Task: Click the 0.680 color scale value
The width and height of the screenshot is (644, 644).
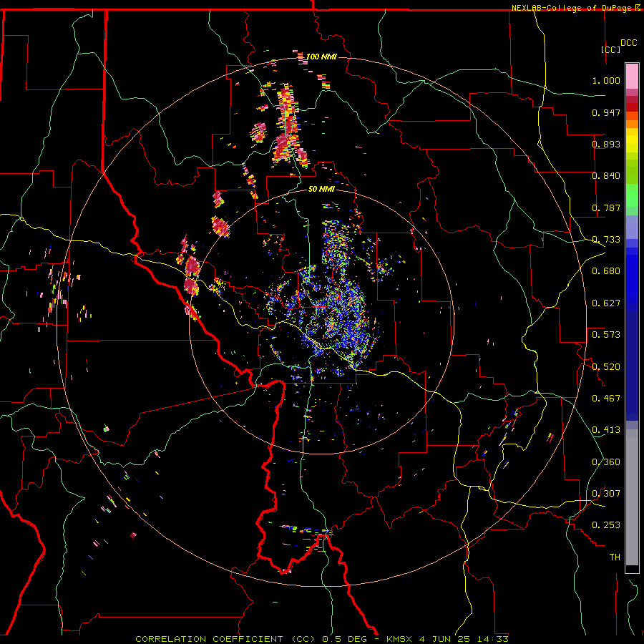Action: click(x=606, y=271)
